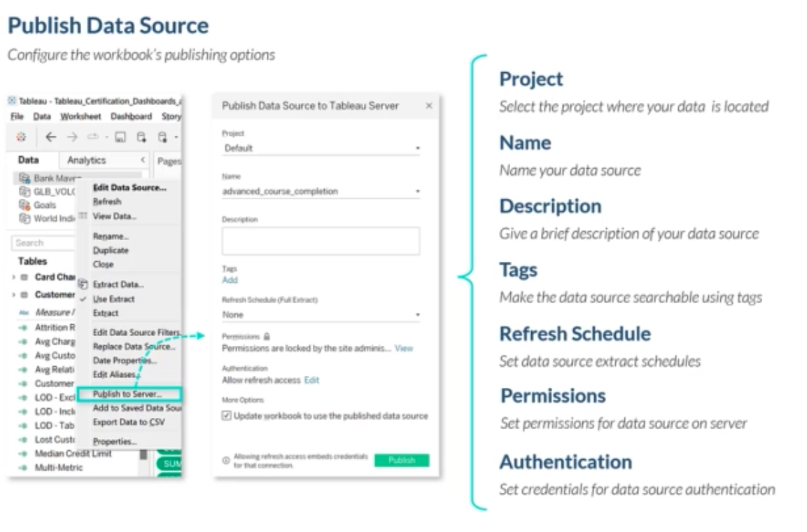Click the Back (undo) arrow in toolbar
The image size is (807, 532).
tap(50, 137)
